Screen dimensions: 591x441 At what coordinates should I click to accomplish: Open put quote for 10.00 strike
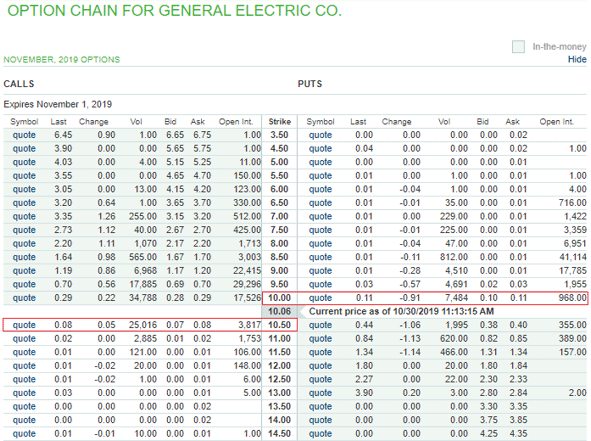(320, 298)
